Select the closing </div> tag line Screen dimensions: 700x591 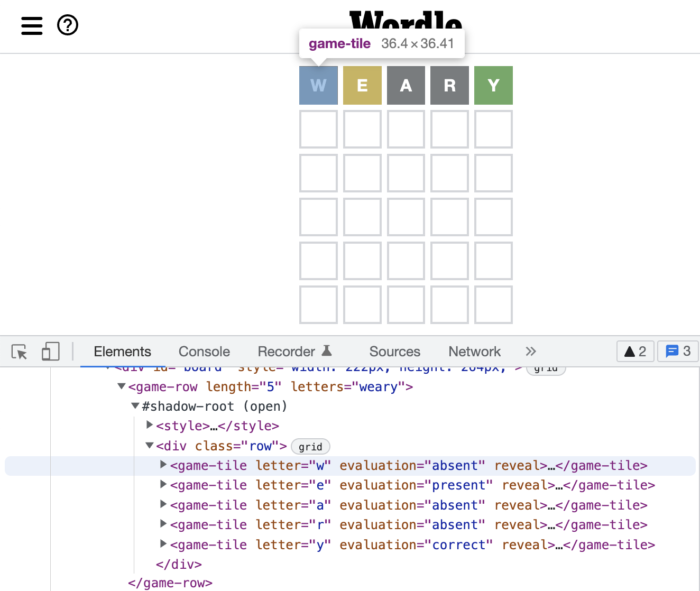click(x=179, y=565)
